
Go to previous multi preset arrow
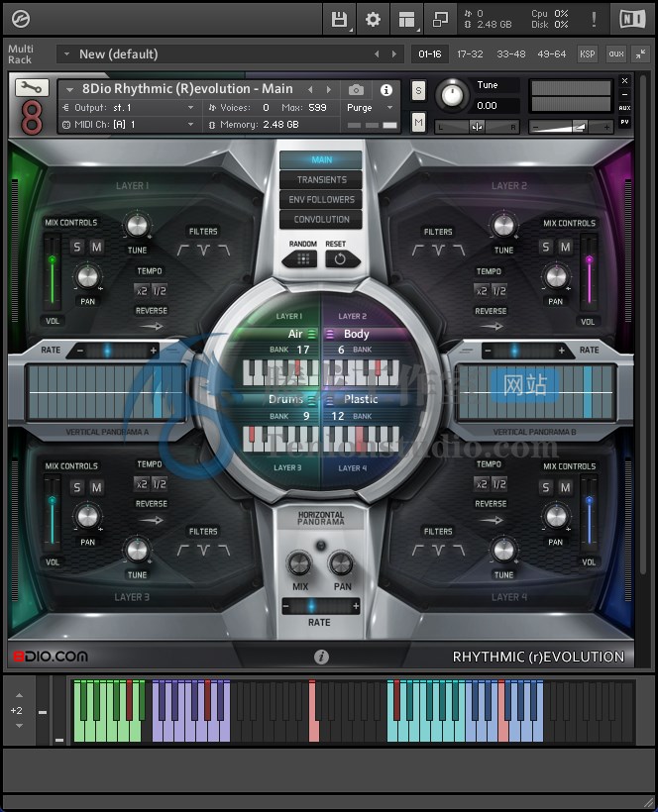(x=377, y=53)
